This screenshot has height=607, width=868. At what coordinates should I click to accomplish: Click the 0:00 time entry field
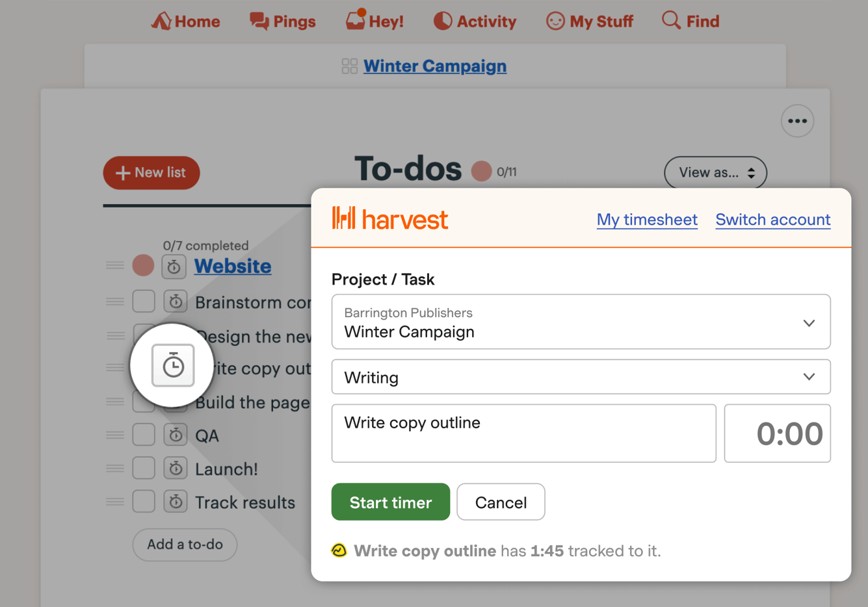point(778,433)
